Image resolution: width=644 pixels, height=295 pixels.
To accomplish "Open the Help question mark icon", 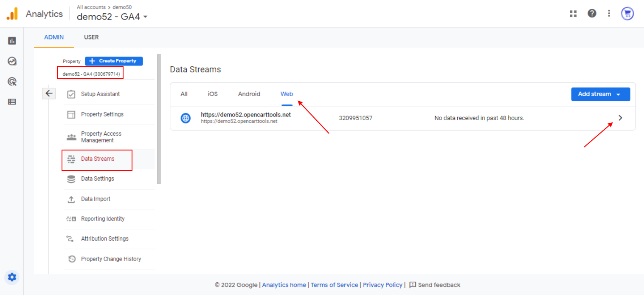I will [x=592, y=13].
